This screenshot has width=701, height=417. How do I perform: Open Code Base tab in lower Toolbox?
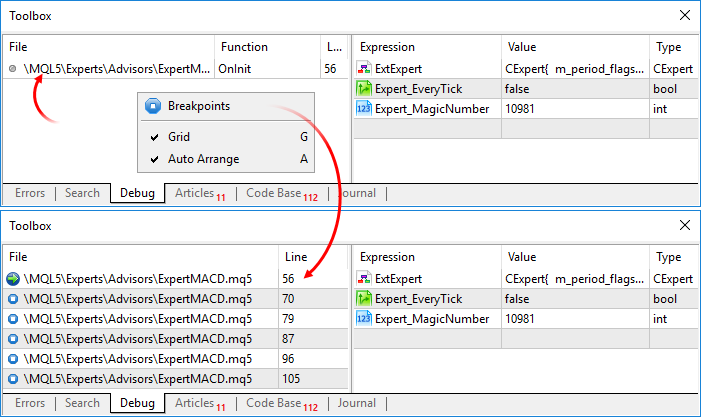coord(281,404)
